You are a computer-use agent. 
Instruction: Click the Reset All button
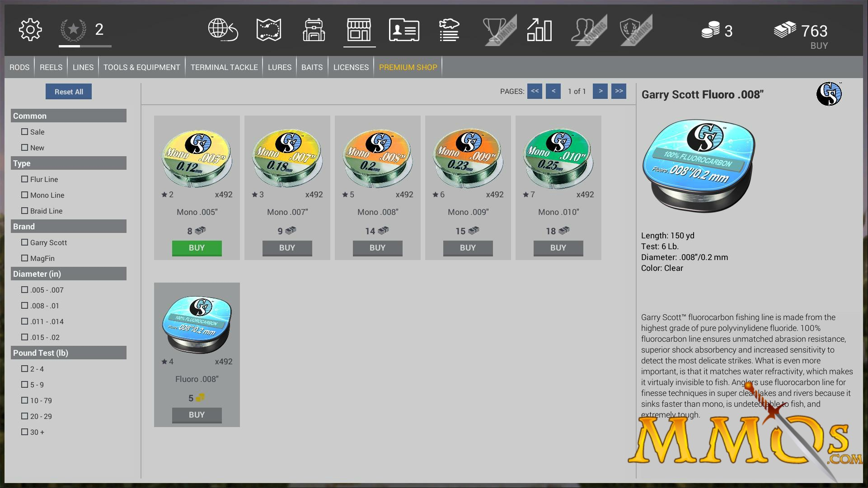point(69,92)
